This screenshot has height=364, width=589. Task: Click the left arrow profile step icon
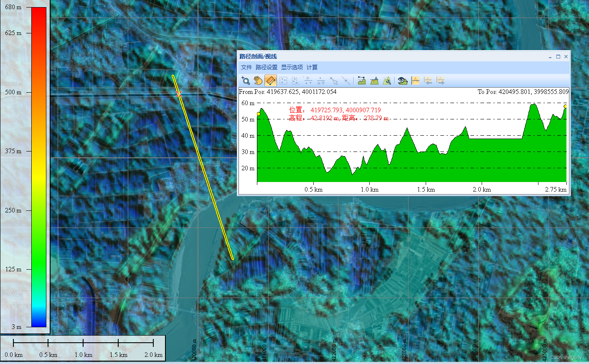(428, 81)
